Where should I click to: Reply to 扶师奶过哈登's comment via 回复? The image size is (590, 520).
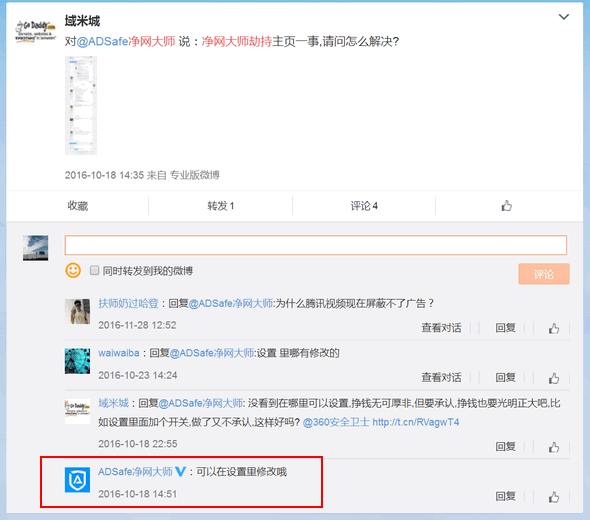[x=505, y=328]
